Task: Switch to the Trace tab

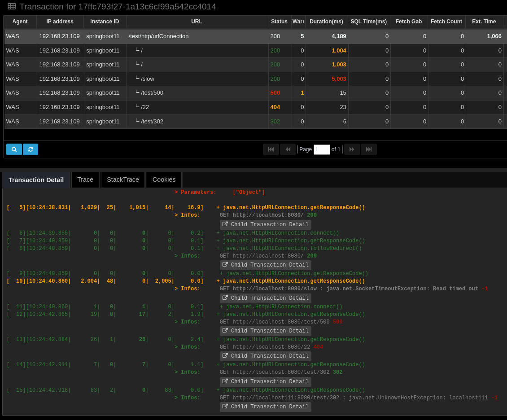Action: [85, 180]
